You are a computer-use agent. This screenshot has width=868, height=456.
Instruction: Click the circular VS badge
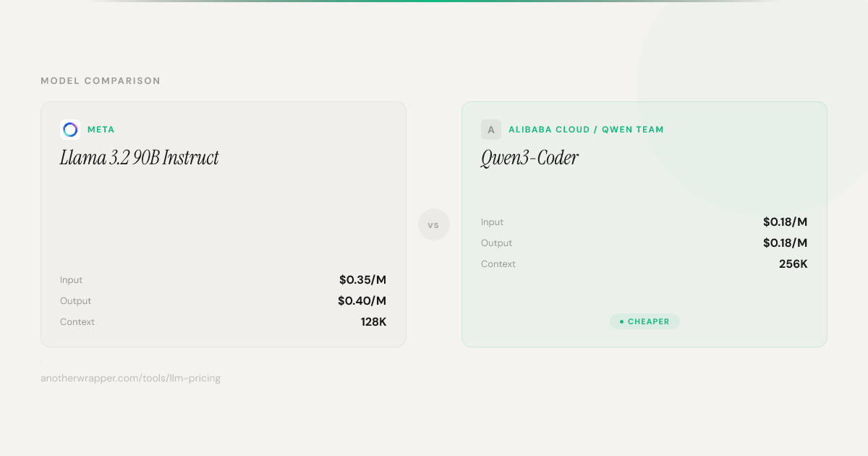(434, 225)
